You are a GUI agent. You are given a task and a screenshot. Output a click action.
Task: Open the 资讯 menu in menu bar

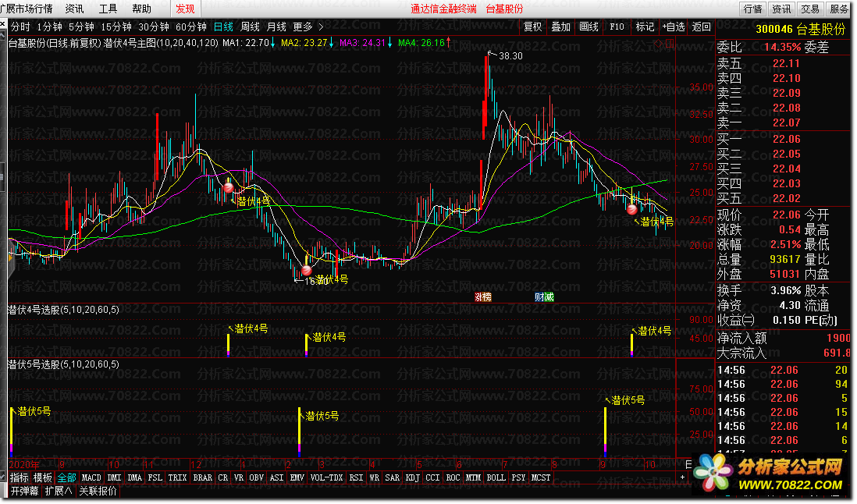click(74, 9)
